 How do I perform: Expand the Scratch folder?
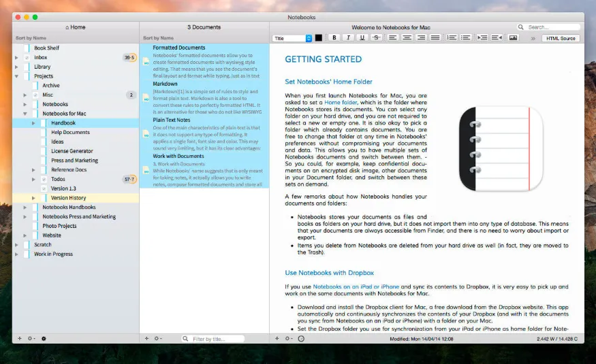tap(16, 245)
